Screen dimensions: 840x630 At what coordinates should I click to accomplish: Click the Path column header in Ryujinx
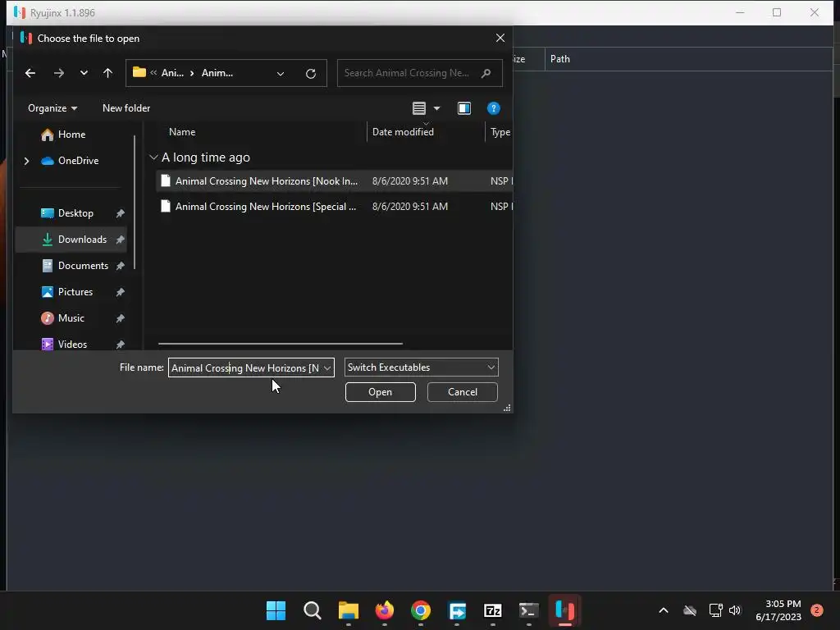coord(559,59)
